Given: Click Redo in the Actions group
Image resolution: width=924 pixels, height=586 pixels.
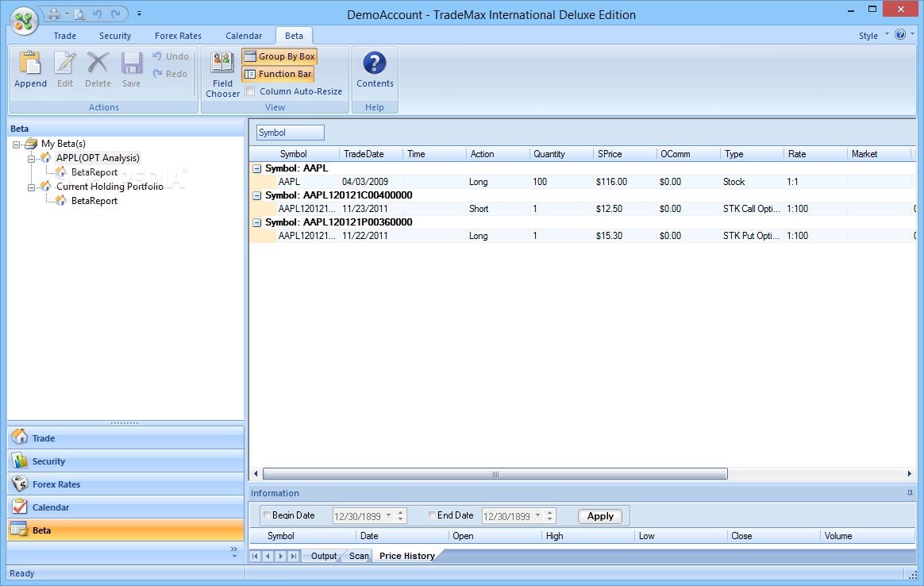Looking at the screenshot, I should coord(171,74).
